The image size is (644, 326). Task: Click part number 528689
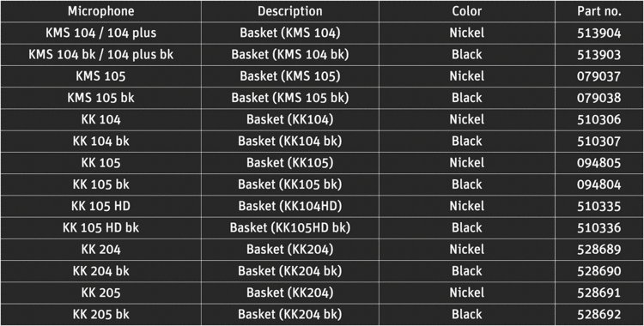point(599,250)
